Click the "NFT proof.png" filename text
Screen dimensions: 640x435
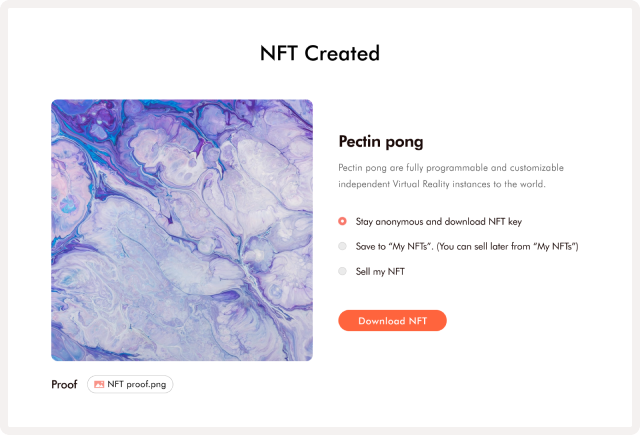point(136,384)
